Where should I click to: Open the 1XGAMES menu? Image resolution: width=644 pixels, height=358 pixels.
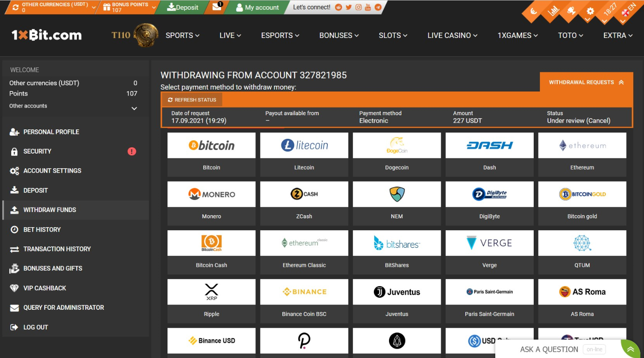click(518, 35)
